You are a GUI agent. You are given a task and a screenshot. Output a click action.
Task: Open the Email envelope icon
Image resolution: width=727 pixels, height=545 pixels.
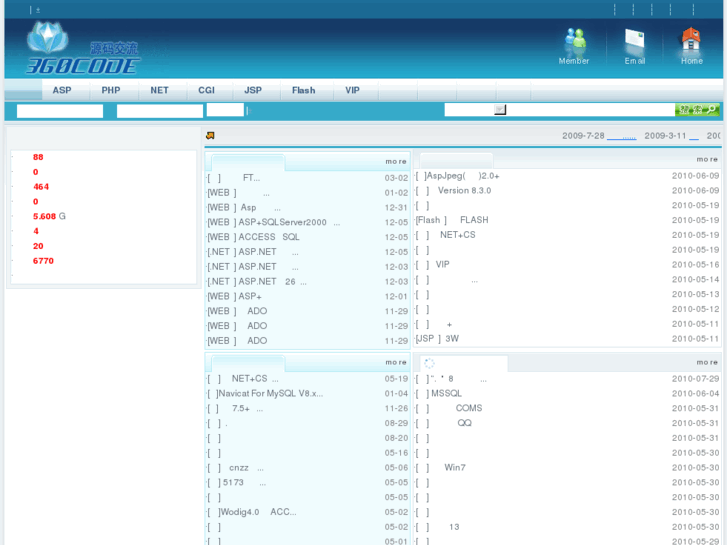635,42
